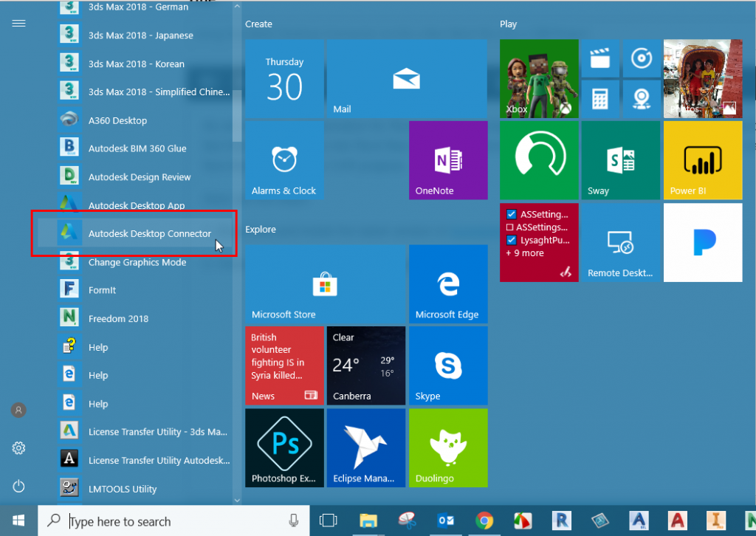Open Autodesk Desktop App entry
The width and height of the screenshot is (756, 536).
[135, 205]
